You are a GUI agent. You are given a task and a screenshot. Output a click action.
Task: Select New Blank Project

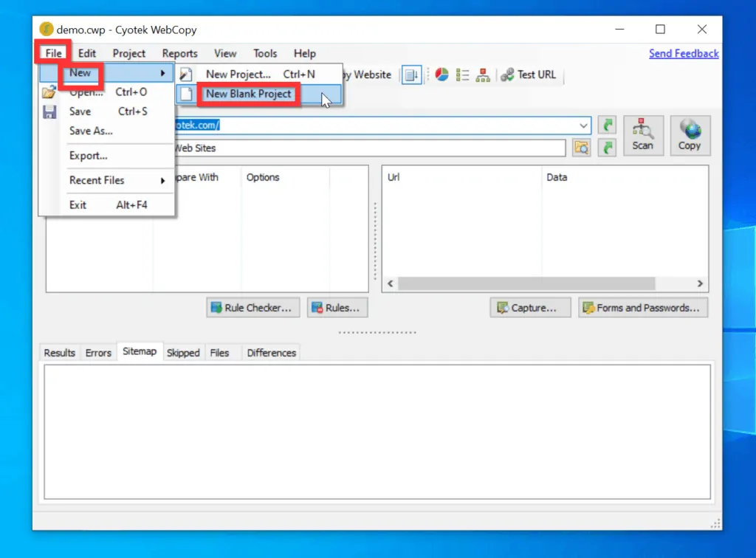[259, 94]
